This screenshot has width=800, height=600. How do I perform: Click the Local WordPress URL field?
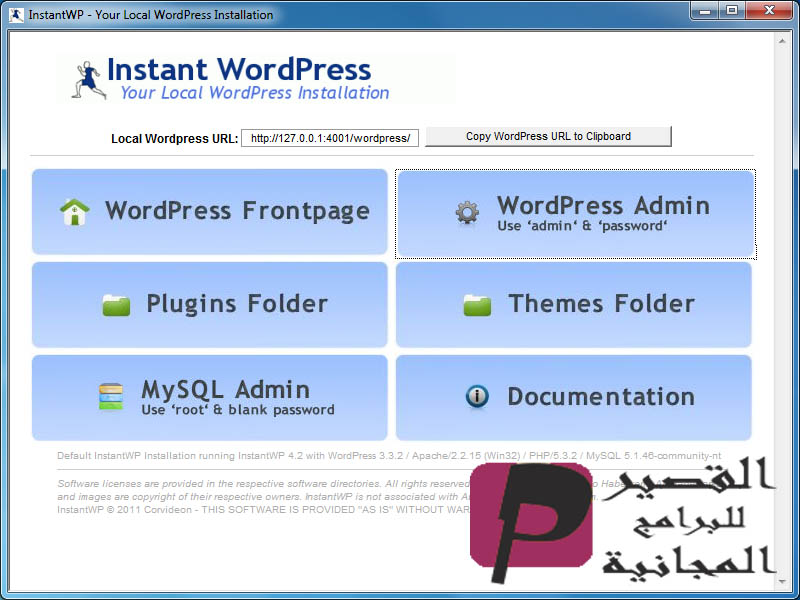pos(330,138)
